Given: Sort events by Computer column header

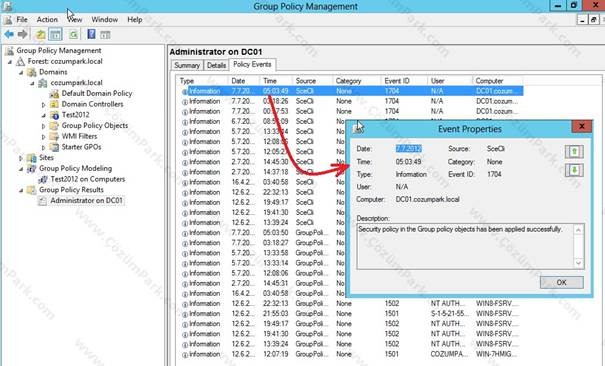Looking at the screenshot, I should pos(498,81).
